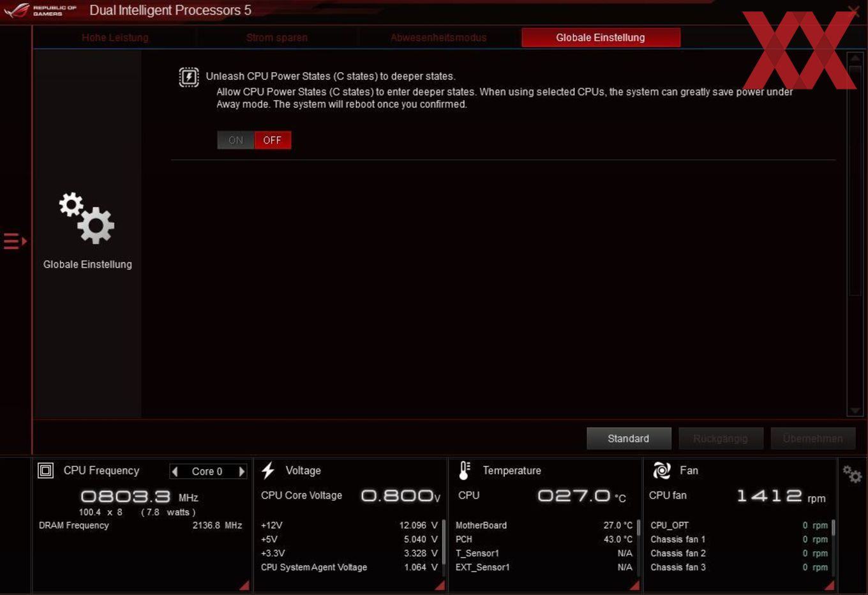The width and height of the screenshot is (868, 595).
Task: Click the Chassis fan 1 row
Action: [x=739, y=539]
